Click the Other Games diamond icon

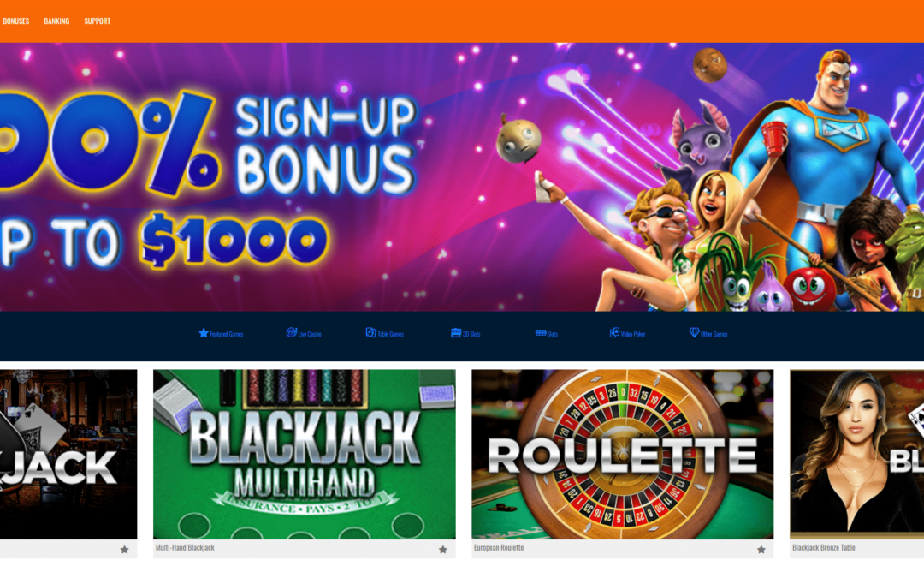[694, 332]
